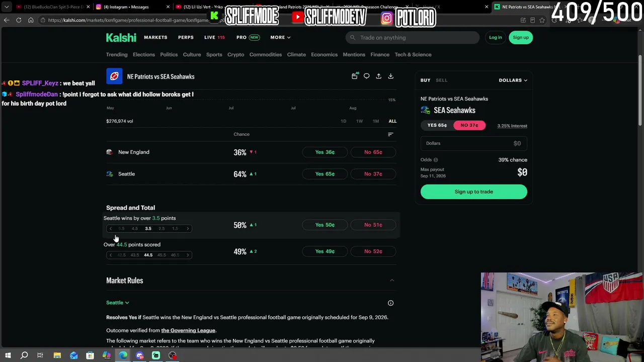Show next Seattle spread values
Viewport: 644px width, 362px height.
click(x=188, y=229)
